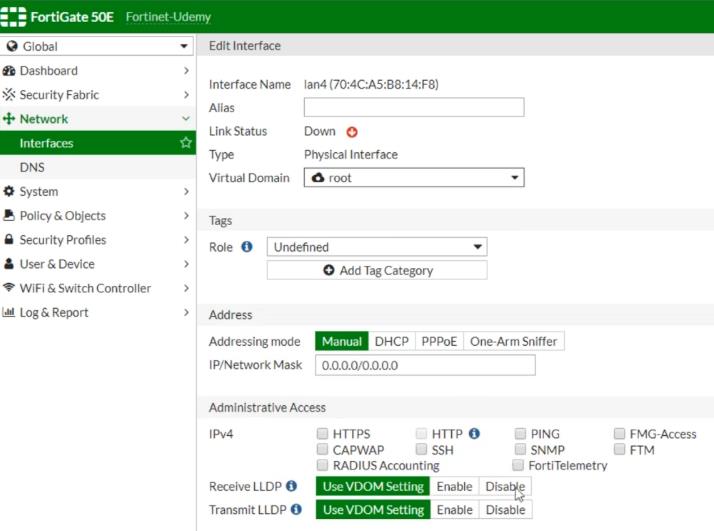Click the Add Tag Category button
714x531 pixels.
[x=377, y=270]
